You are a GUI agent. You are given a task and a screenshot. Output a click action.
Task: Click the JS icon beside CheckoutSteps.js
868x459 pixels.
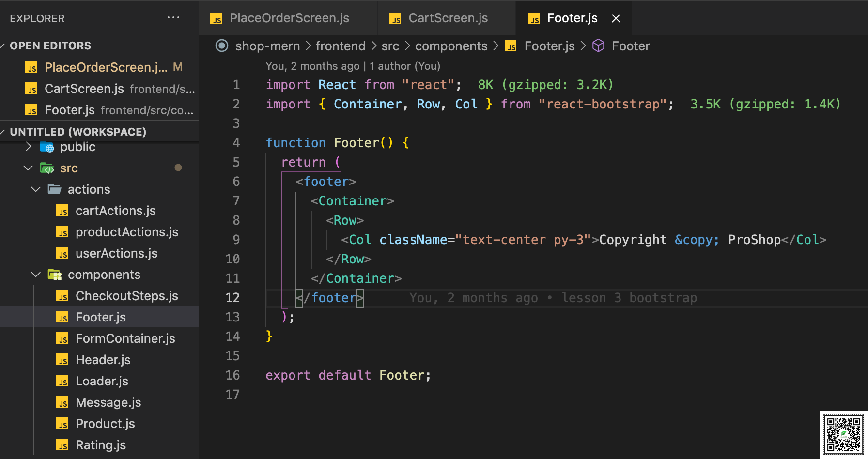tap(62, 296)
